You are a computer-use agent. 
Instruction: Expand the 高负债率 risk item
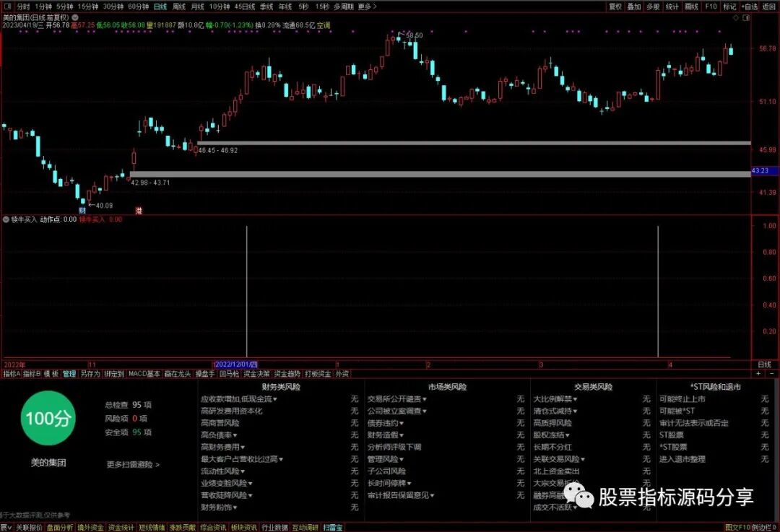click(220, 435)
